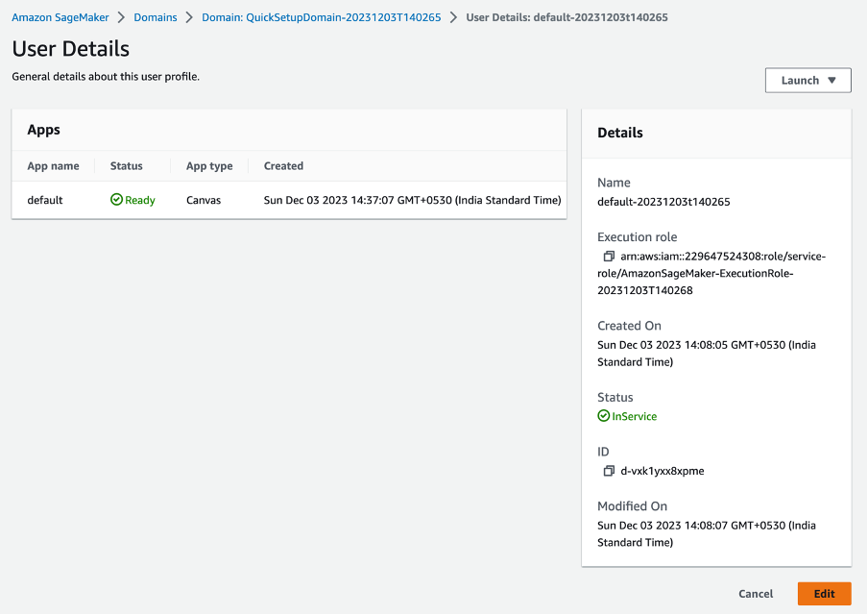Select the default app name cell
Image resolution: width=868 pixels, height=615 pixels.
pyautogui.click(x=45, y=200)
